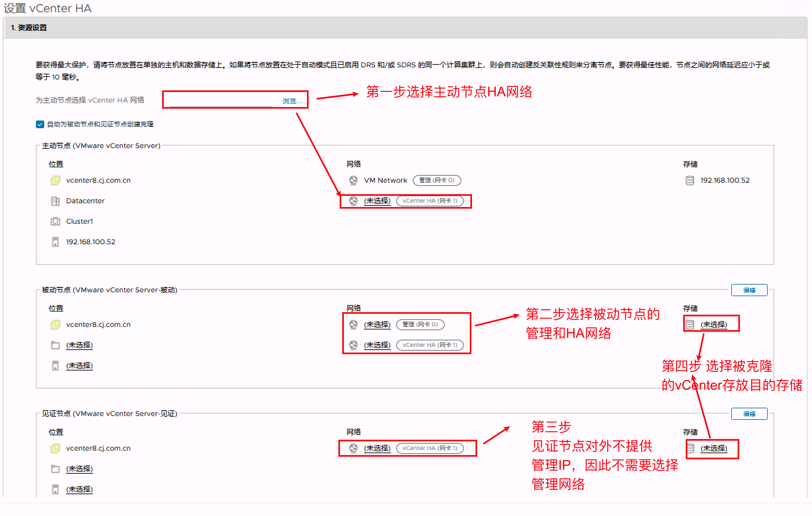Image resolution: width=812 pixels, height=516 pixels.
Task: Click the Datacenter icon in the active node
Action: 55,201
